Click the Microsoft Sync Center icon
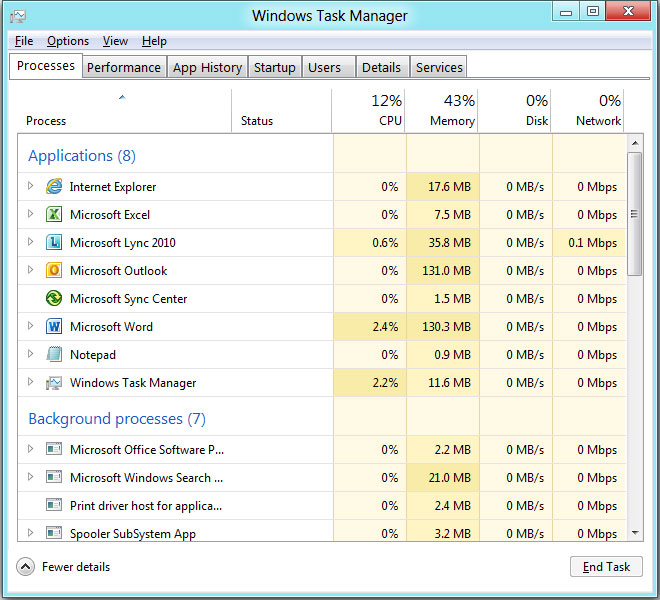 [54, 299]
